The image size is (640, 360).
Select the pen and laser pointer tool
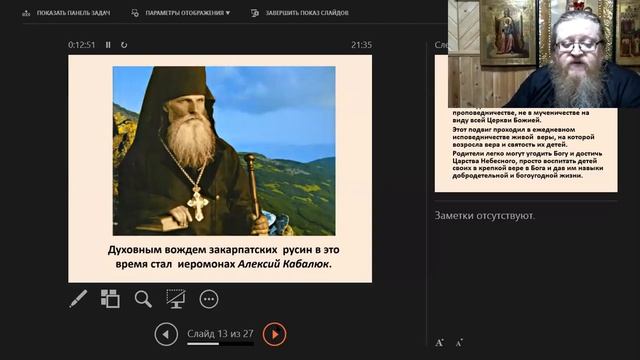pyautogui.click(x=78, y=299)
